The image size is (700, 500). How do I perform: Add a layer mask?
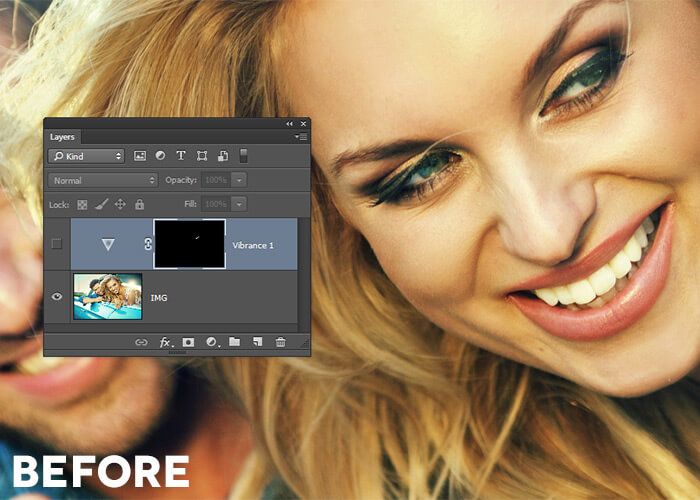pyautogui.click(x=188, y=342)
